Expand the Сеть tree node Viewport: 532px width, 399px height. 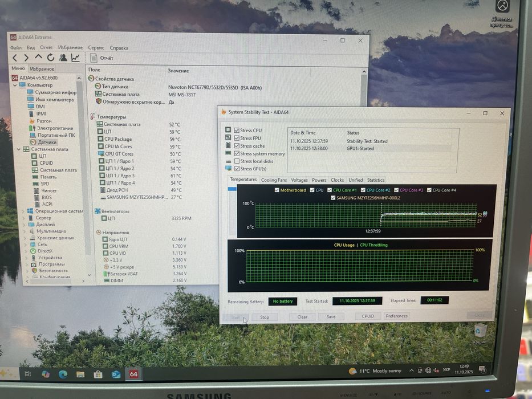coord(26,245)
